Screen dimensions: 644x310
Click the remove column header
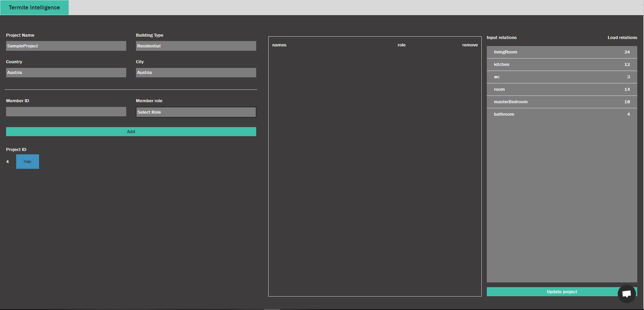(470, 45)
